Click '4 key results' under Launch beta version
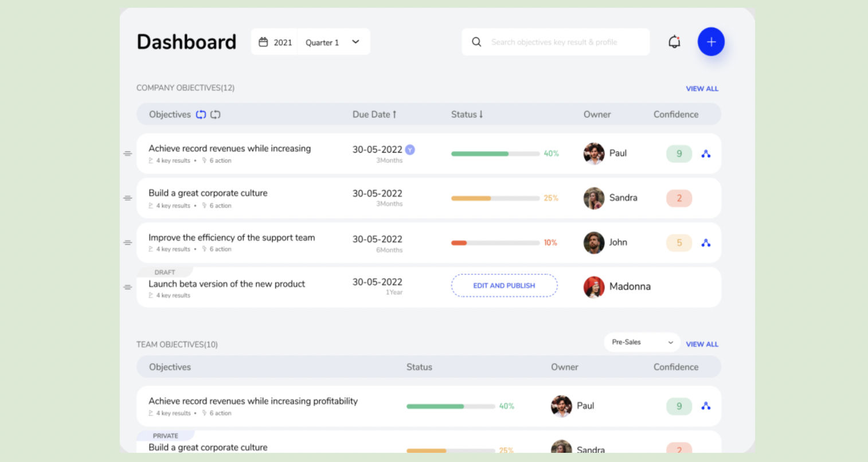This screenshot has width=868, height=462. click(x=173, y=296)
